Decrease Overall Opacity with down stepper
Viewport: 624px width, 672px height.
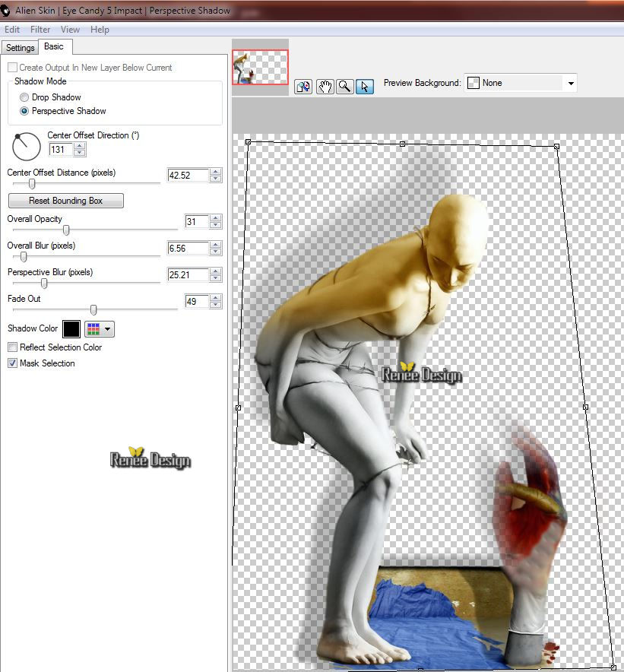(216, 225)
